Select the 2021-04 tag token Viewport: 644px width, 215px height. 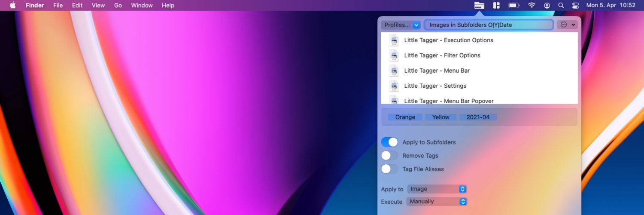click(x=478, y=117)
